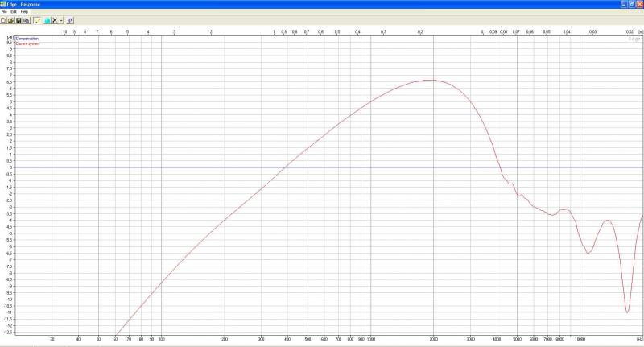Open the Edit menu

(x=14, y=12)
